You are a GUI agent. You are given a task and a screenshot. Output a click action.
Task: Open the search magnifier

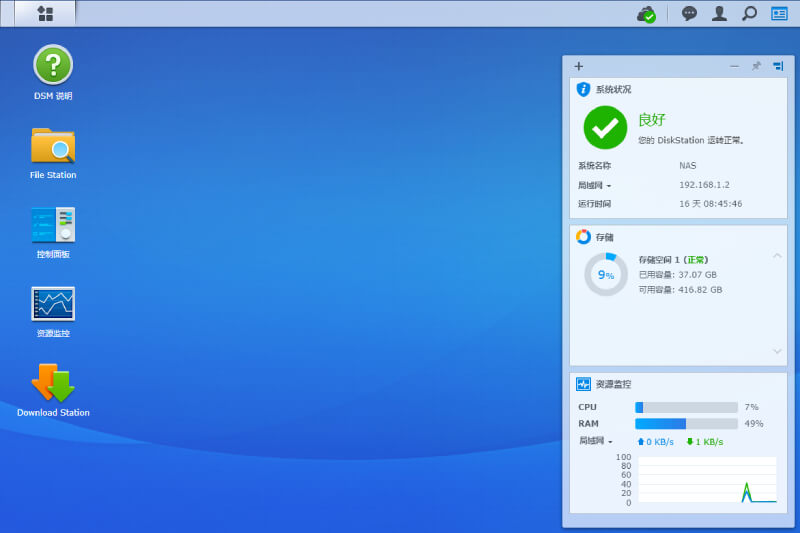click(x=749, y=13)
